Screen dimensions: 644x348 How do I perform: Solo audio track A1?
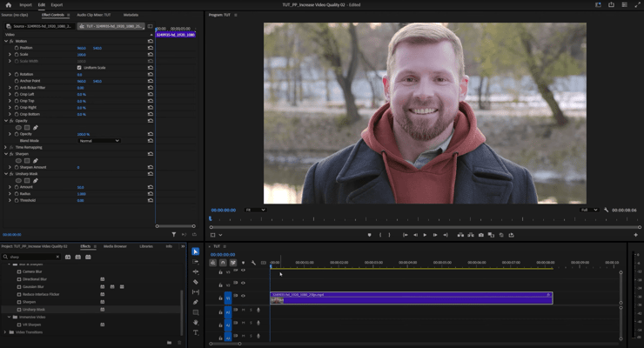click(251, 311)
